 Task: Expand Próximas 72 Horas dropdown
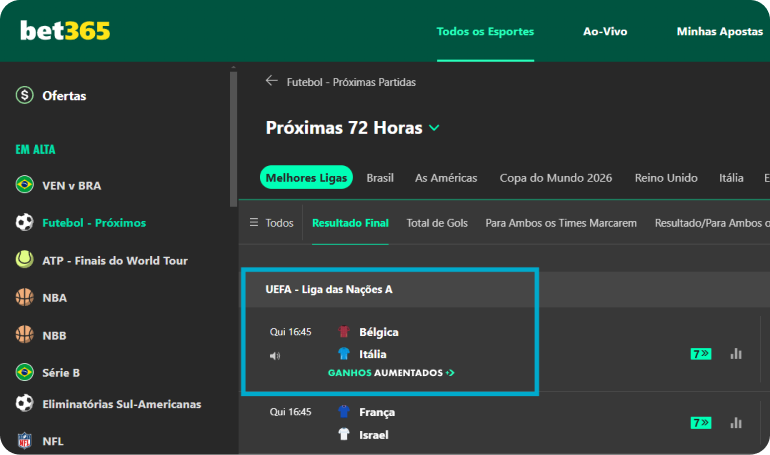click(353, 128)
